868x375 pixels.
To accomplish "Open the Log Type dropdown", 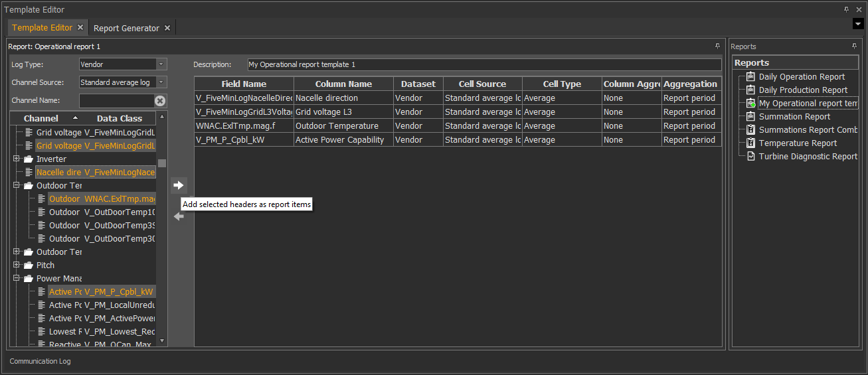I will coord(161,64).
